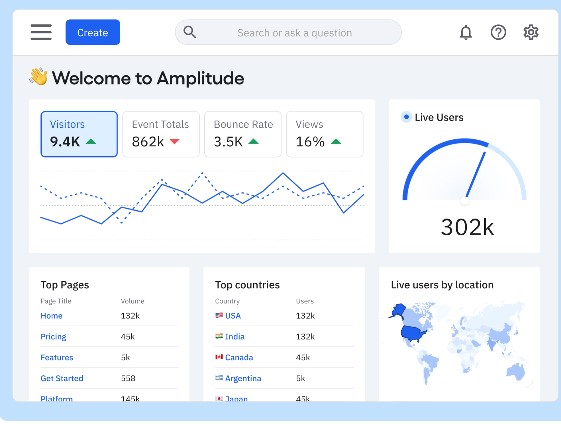The width and height of the screenshot is (561, 424).
Task: Click the Live Users indicator dot
Action: tap(406, 117)
